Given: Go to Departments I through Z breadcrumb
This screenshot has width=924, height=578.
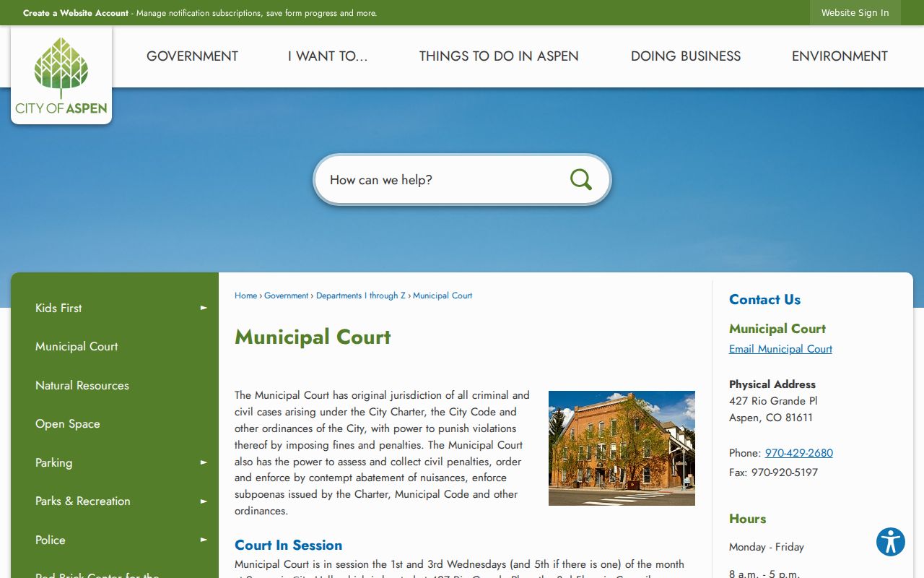Looking at the screenshot, I should pos(361,296).
